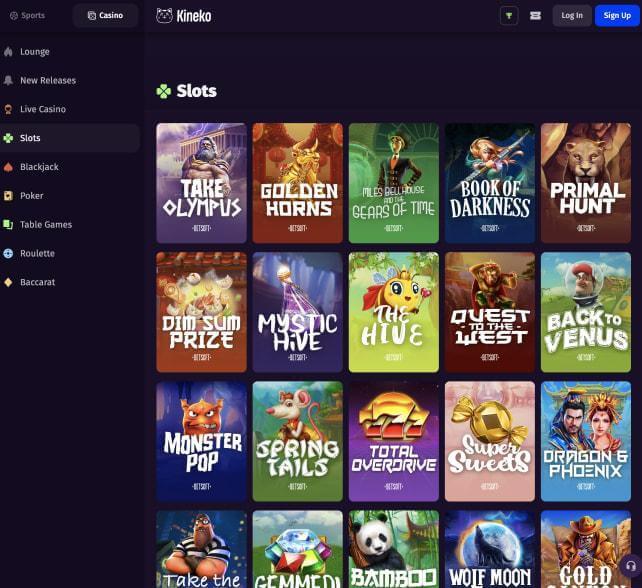The width and height of the screenshot is (642, 588).
Task: Click the Baccarat diamond icon
Action: pyautogui.click(x=9, y=283)
